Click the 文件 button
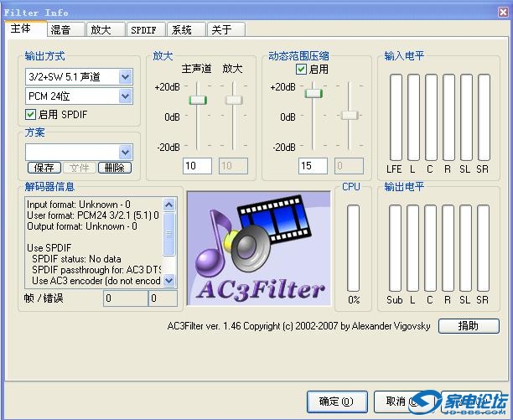Screen dimensions: 513x420 coord(80,168)
